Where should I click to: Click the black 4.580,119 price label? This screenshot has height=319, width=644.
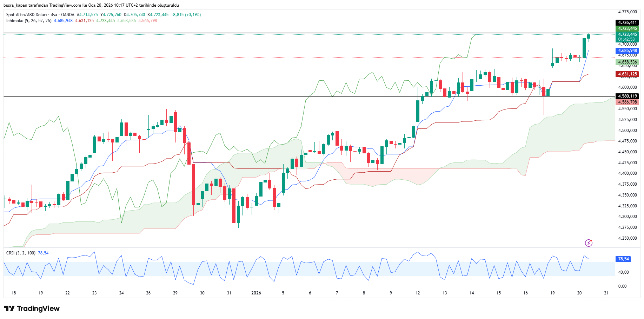(x=627, y=96)
